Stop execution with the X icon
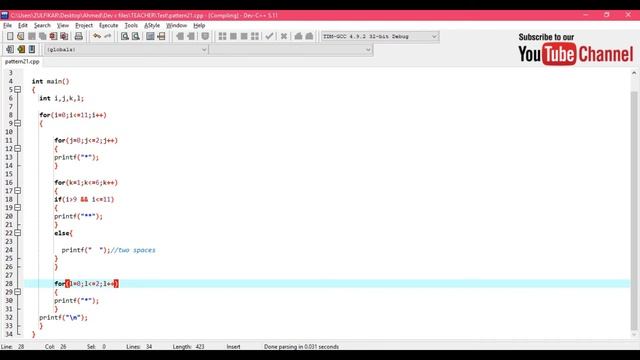 pyautogui.click(x=284, y=36)
